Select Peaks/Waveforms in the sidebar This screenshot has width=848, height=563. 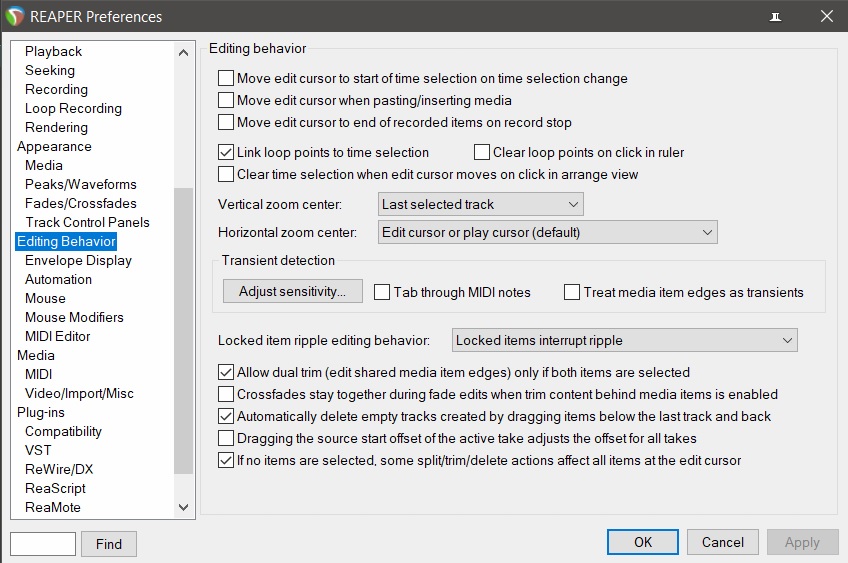[81, 184]
